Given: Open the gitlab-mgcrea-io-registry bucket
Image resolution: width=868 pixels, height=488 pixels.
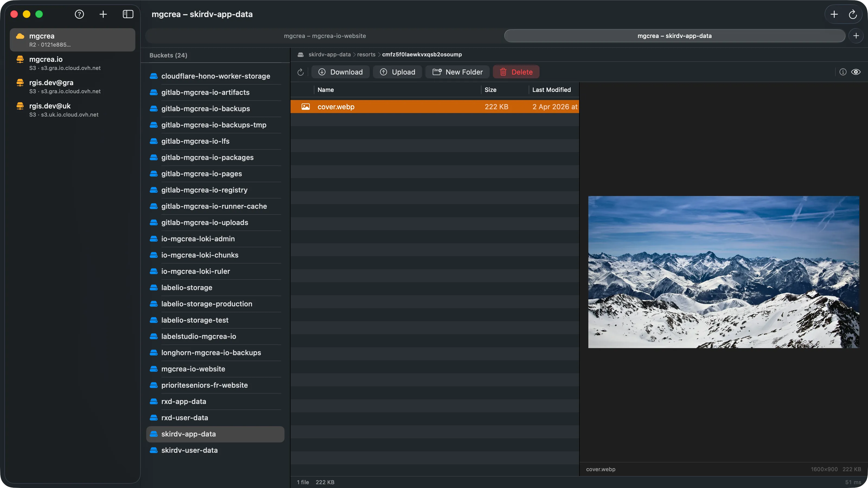Looking at the screenshot, I should click(x=204, y=190).
